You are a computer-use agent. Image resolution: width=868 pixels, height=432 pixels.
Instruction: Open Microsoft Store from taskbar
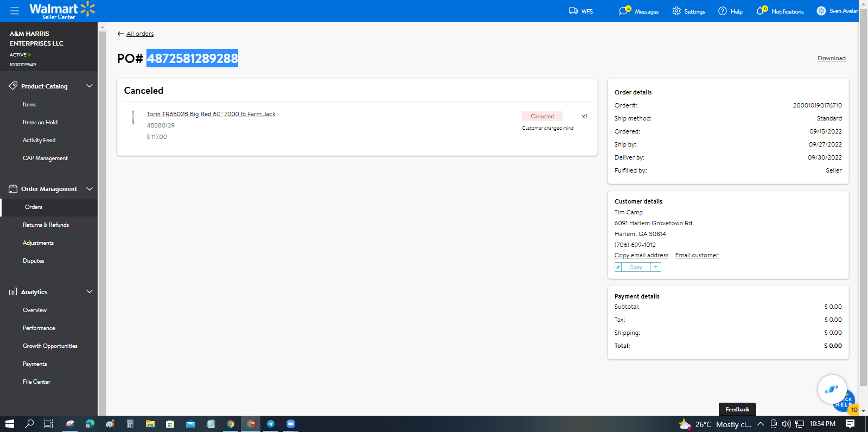pyautogui.click(x=170, y=424)
